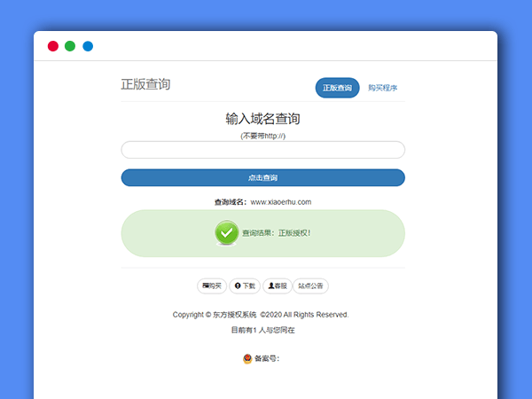Focus the domain name input field
This screenshot has width=532, height=399.
[x=262, y=150]
